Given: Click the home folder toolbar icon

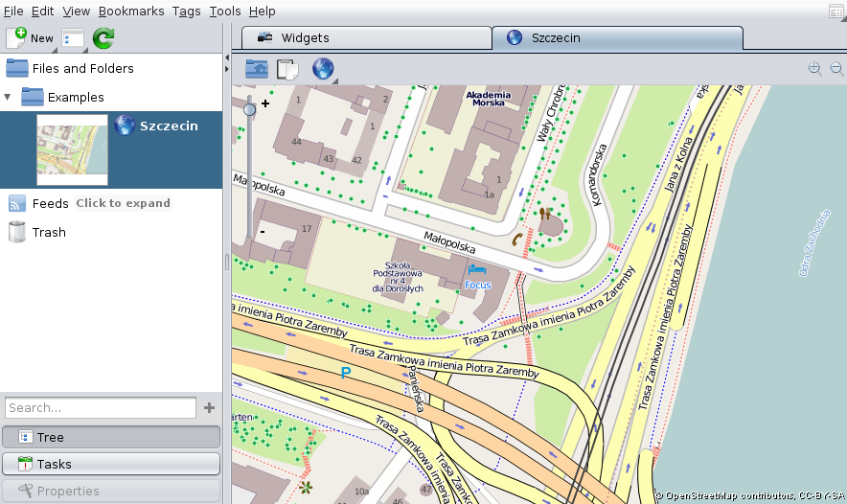Looking at the screenshot, I should [257, 69].
